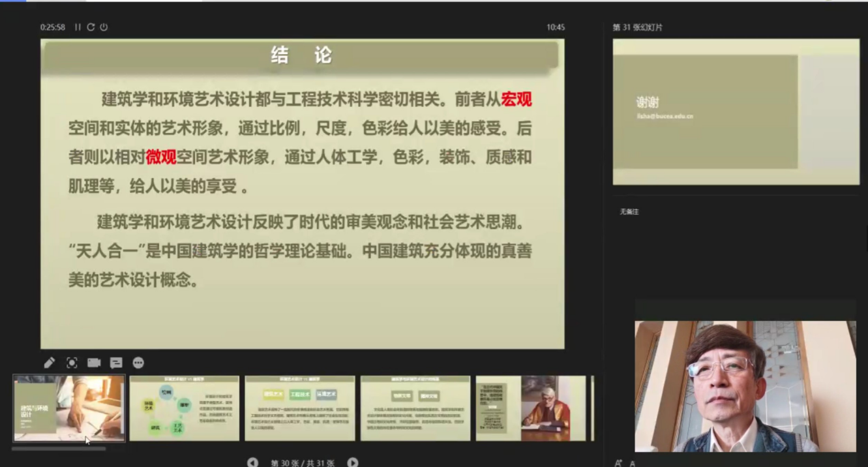Click the slide counter 第30张/共31张
This screenshot has height=467, width=868.
[x=303, y=463]
